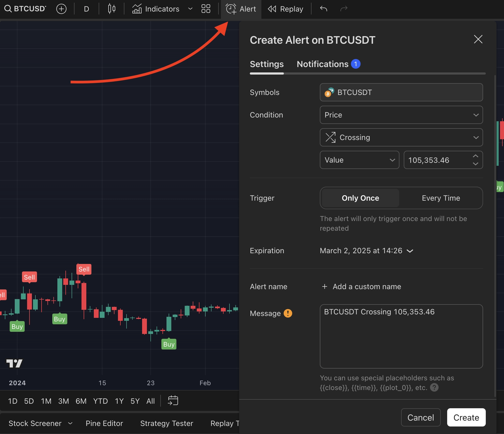Viewport: 504px width, 434px height.
Task: Increase the alert price with up stepper
Action: coord(476,156)
